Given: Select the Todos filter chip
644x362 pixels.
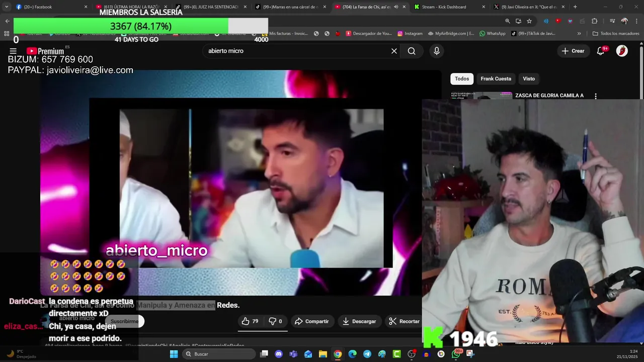Looking at the screenshot, I should pos(462,78).
